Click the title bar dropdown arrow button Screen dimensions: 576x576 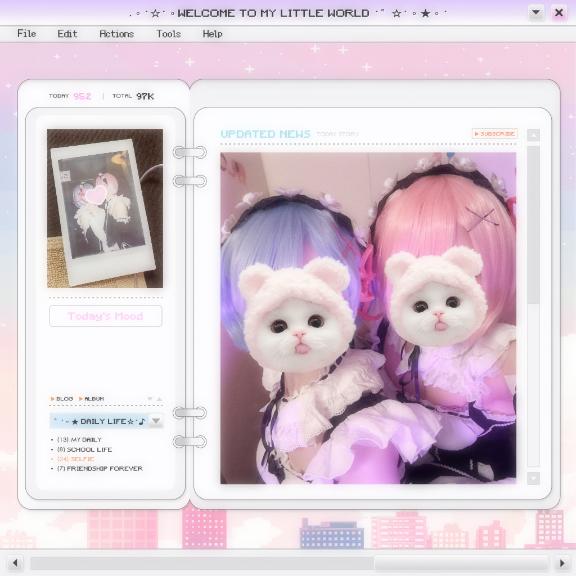pyautogui.click(x=536, y=13)
